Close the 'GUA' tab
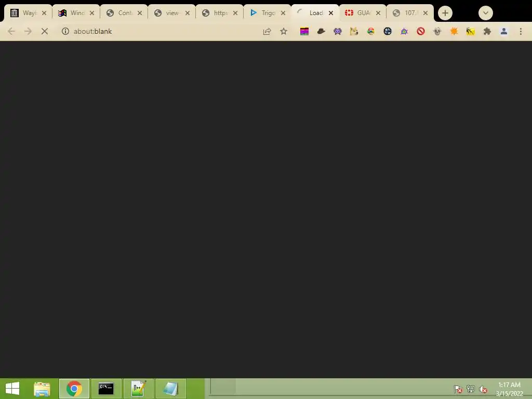This screenshot has height=399, width=532. tap(378, 13)
